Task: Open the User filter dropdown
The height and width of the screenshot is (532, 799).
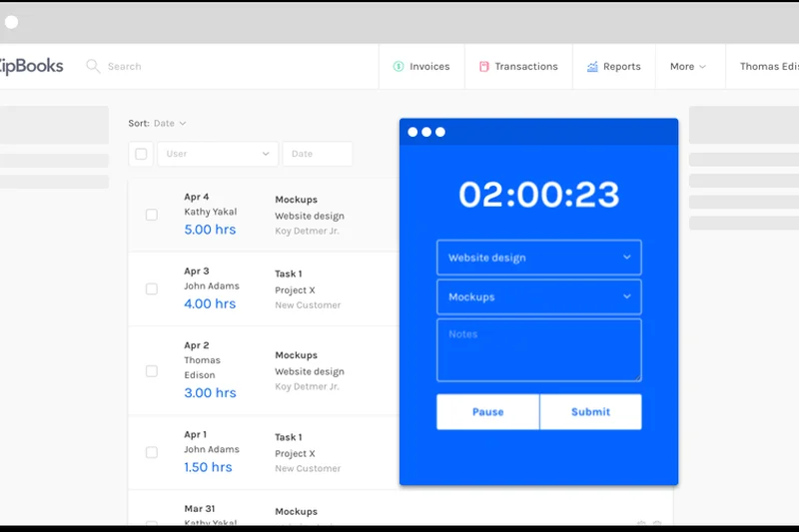Action: (x=217, y=154)
